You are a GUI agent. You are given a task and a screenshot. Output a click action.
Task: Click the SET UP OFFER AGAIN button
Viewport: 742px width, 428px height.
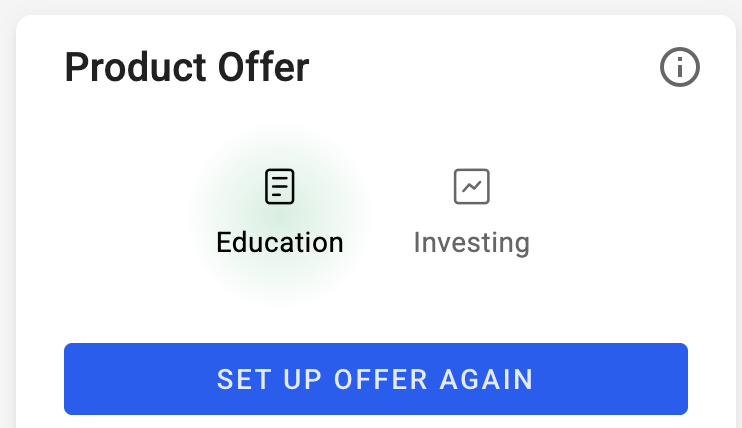(x=376, y=379)
